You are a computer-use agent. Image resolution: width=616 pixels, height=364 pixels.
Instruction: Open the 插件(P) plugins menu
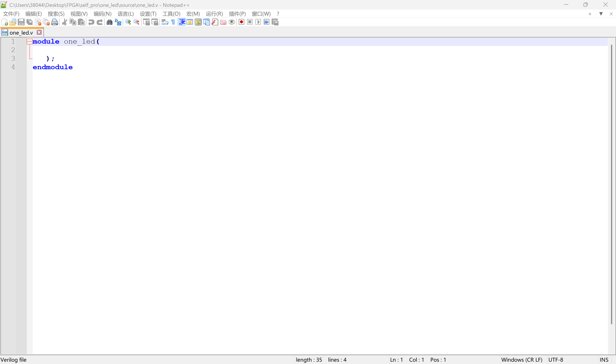pyautogui.click(x=237, y=14)
